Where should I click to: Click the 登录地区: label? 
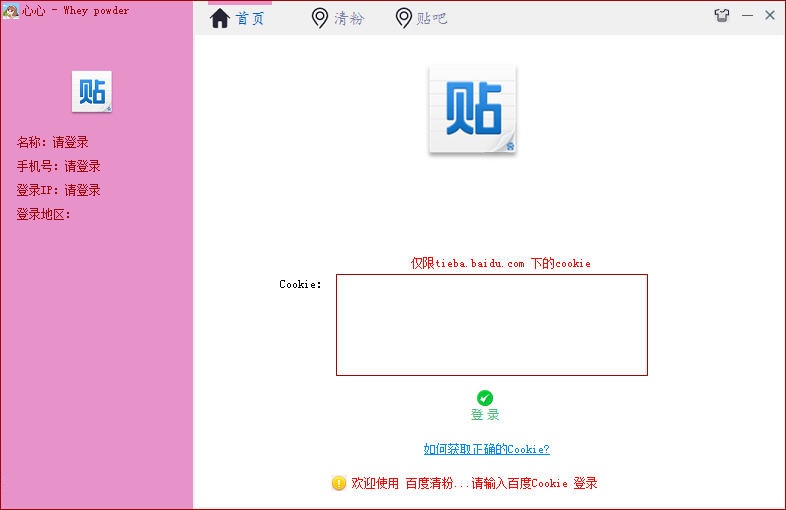pos(44,215)
